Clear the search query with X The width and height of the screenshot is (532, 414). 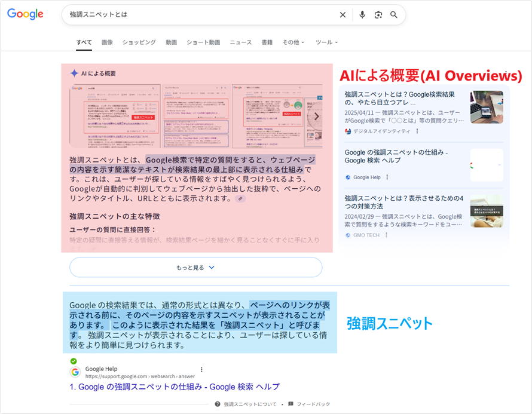tap(343, 14)
